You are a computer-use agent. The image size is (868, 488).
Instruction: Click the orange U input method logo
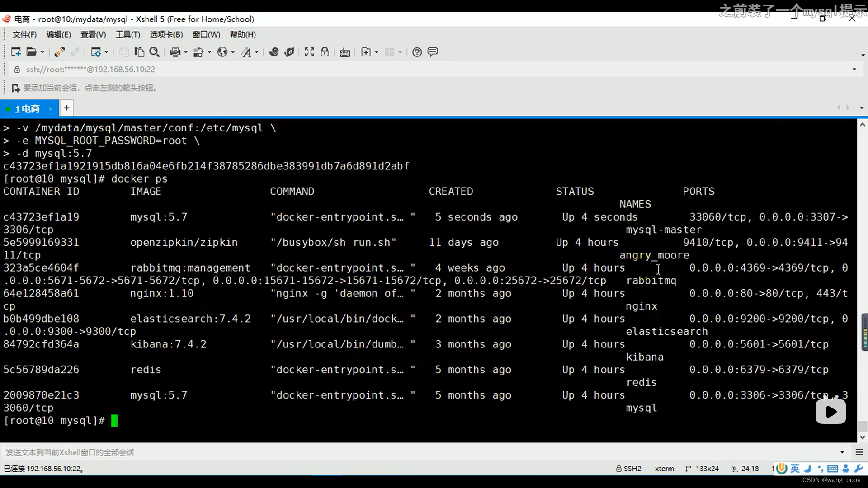[782, 469]
